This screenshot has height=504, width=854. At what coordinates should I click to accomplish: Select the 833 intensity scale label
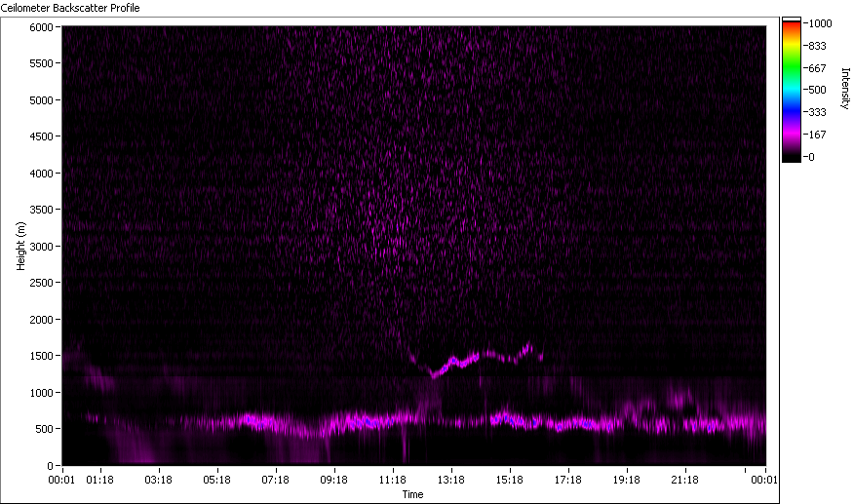click(818, 46)
